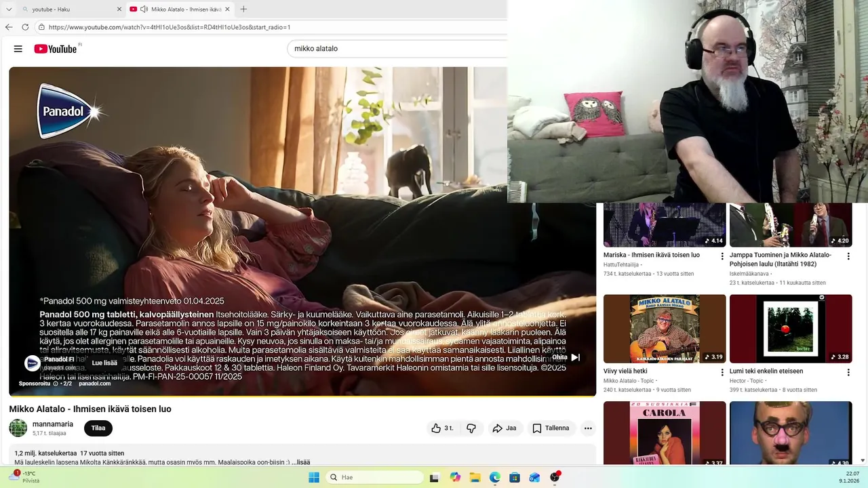Screen dimensions: 868x488
Task: Visit the panadol.com link below ad
Action: (x=94, y=384)
